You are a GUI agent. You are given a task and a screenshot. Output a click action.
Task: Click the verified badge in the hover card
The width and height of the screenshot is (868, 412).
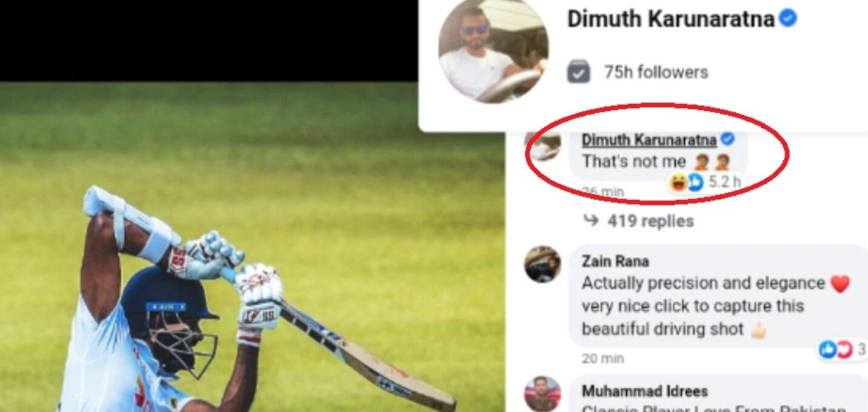point(788,19)
